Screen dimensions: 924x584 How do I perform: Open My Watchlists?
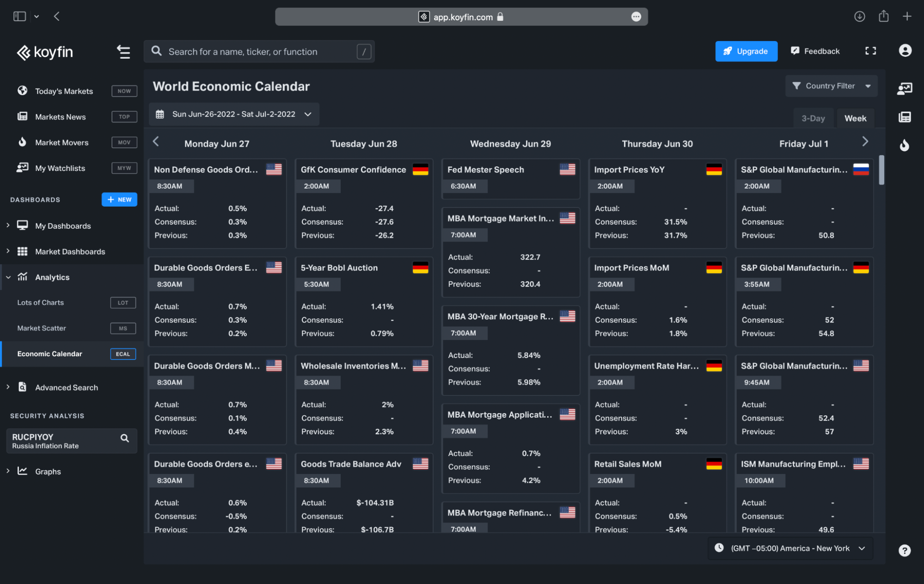(60, 168)
